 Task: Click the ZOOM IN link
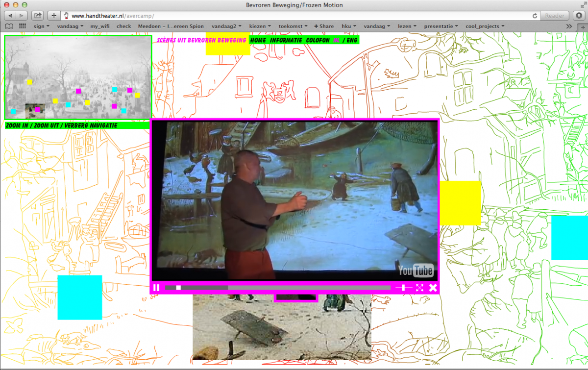click(x=17, y=126)
